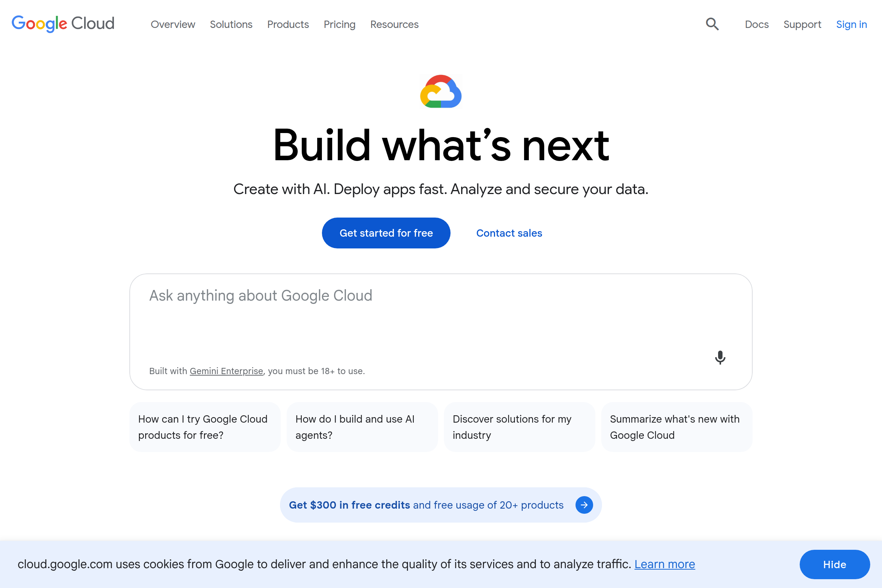
Task: Open the Pricing section
Action: click(339, 24)
